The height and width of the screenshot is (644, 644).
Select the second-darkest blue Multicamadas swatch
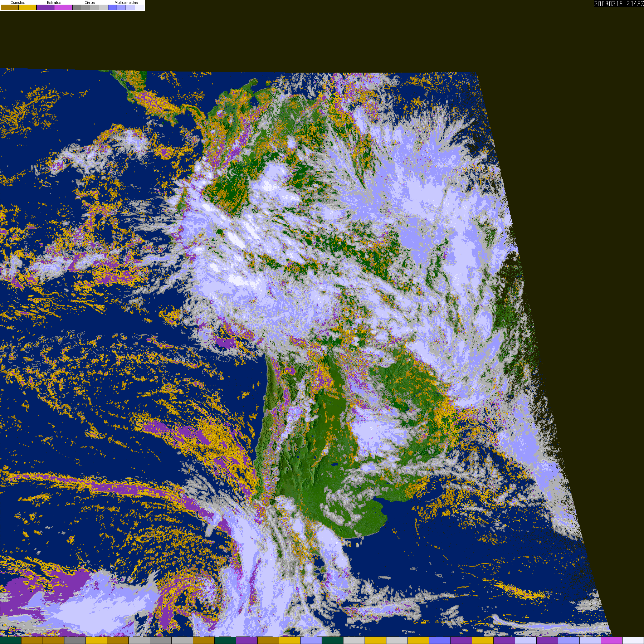[x=121, y=7]
